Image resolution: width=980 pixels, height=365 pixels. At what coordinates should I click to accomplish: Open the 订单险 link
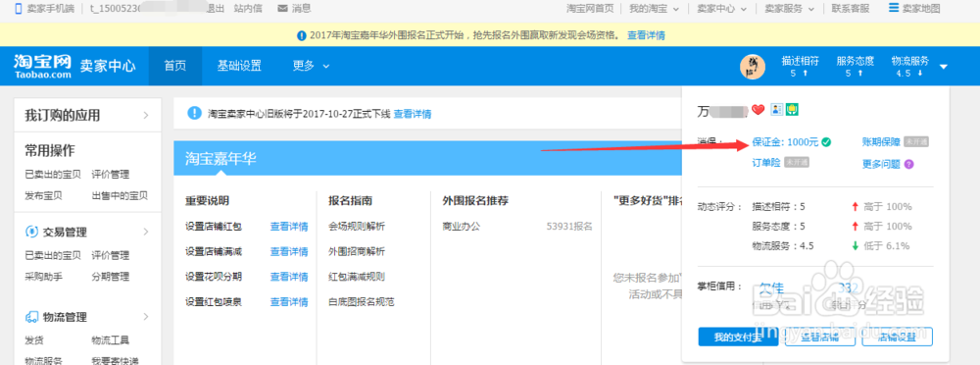click(x=766, y=162)
